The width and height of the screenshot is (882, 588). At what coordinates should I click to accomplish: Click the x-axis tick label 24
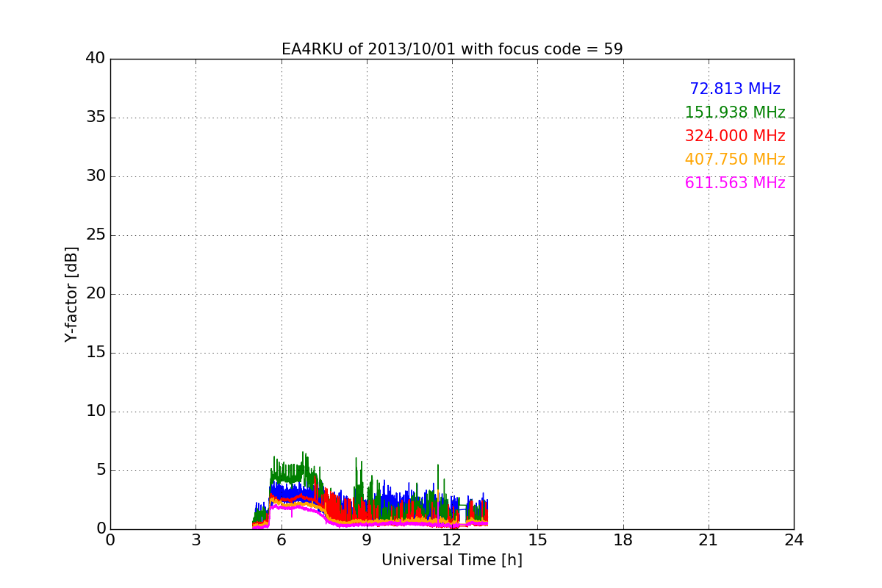pos(794,540)
